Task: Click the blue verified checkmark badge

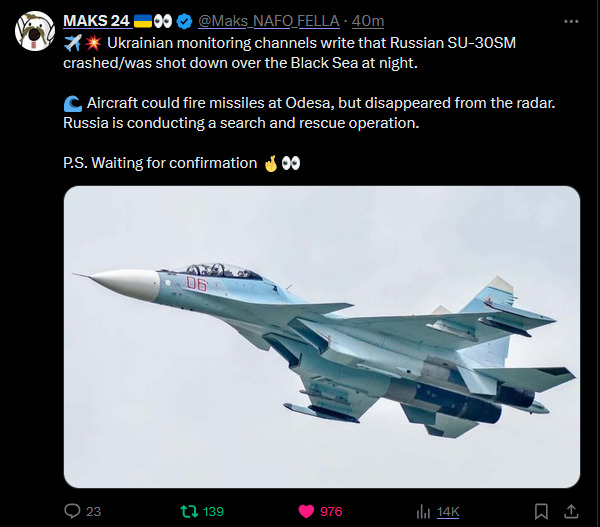Action: coord(184,21)
